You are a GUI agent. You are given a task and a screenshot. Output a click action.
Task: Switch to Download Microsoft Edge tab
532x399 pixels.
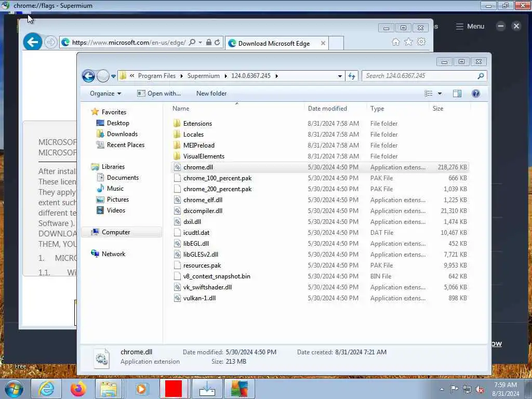click(273, 44)
